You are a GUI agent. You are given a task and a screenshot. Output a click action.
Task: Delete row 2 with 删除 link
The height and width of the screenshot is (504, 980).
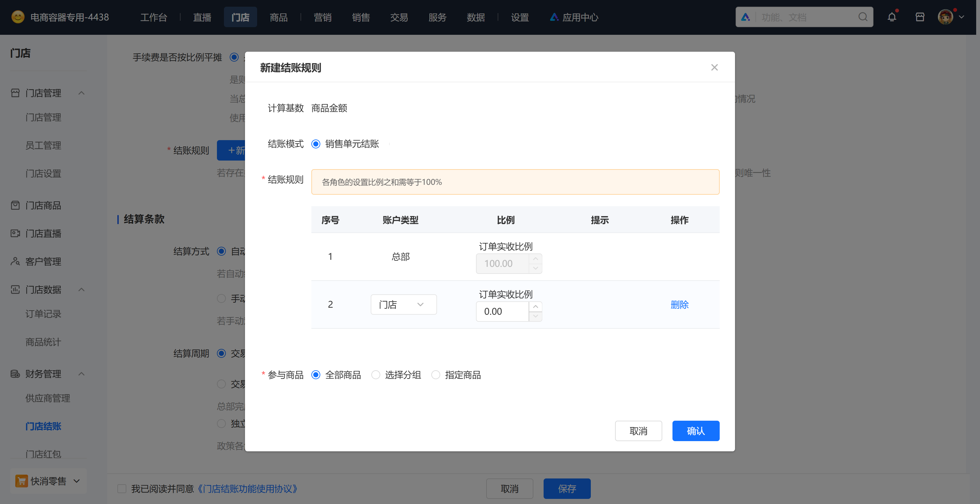[679, 305]
